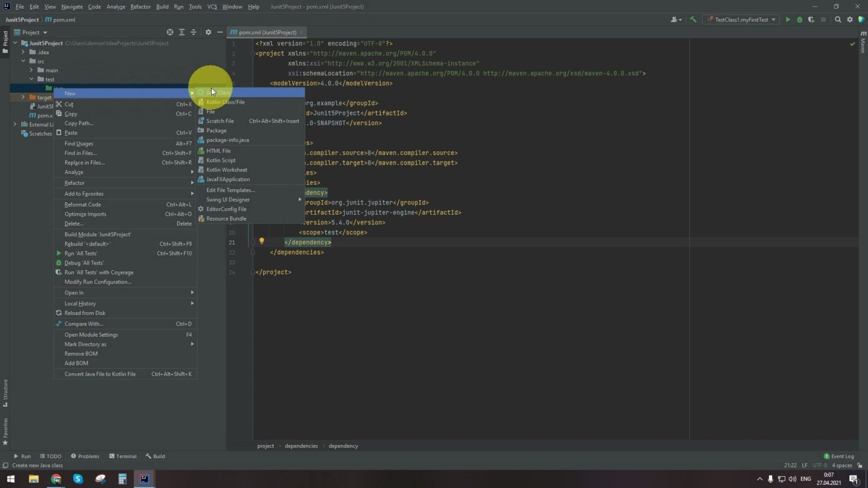Open Chrome from the Windows taskbar

tap(56, 479)
